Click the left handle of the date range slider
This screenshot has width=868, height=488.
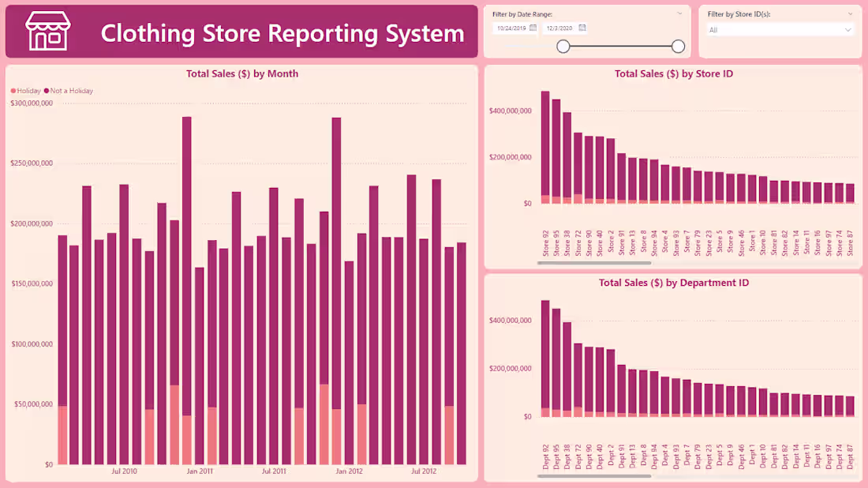pos(563,46)
